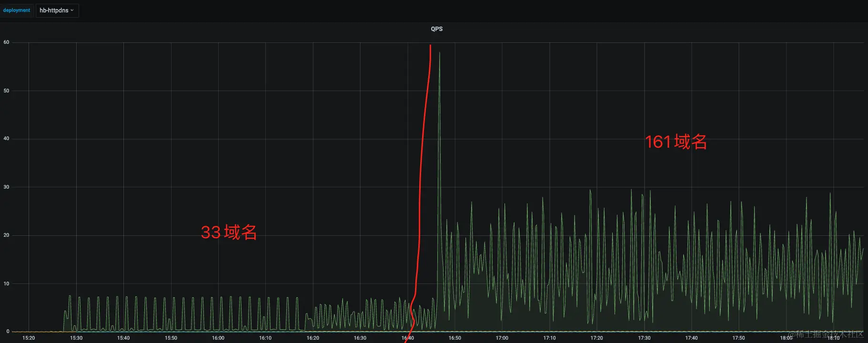Click the 10 value on the Y axis
Image resolution: width=868 pixels, height=343 pixels.
(x=6, y=283)
